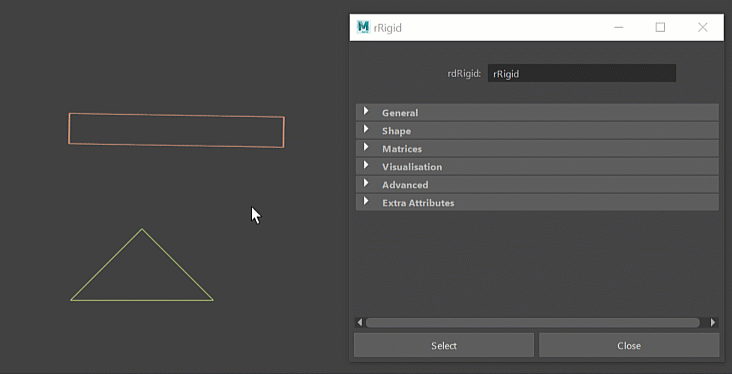This screenshot has height=374, width=732.
Task: Click the Close button at bottom
Action: [629, 346]
